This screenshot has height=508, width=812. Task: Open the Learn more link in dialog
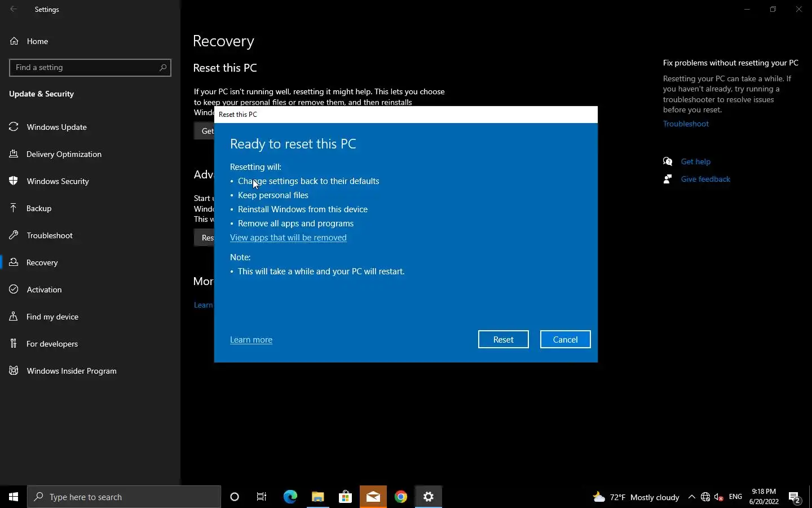click(251, 340)
